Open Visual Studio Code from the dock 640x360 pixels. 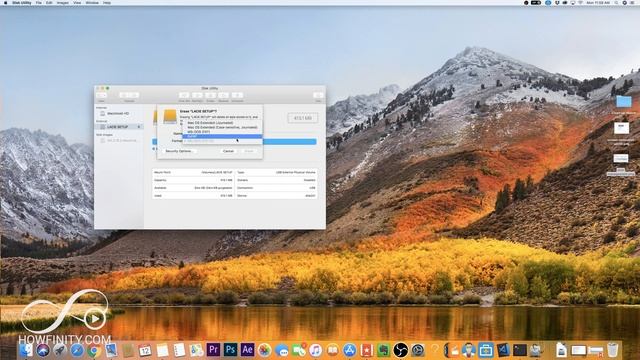(503, 350)
